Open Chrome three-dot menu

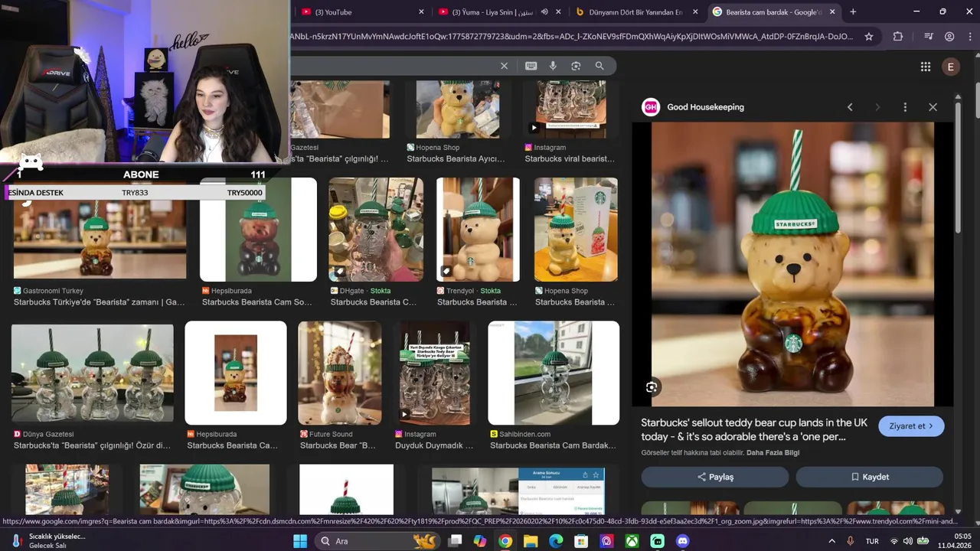click(969, 36)
